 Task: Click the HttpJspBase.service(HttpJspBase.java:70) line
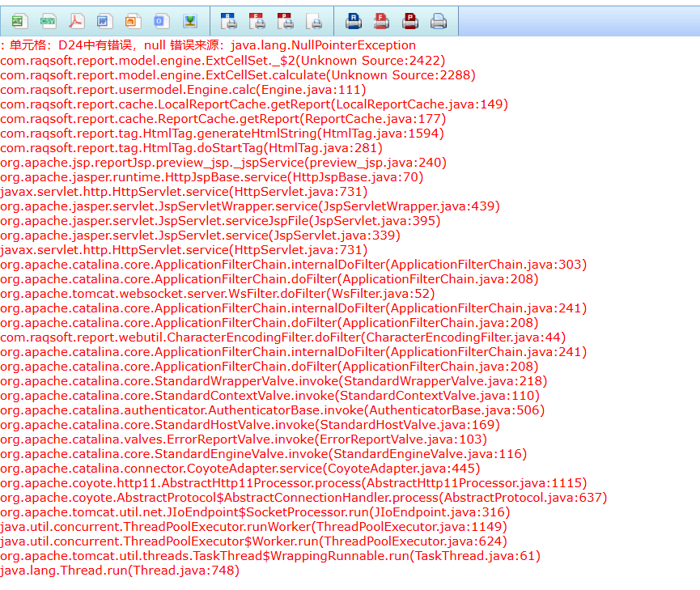click(x=211, y=177)
